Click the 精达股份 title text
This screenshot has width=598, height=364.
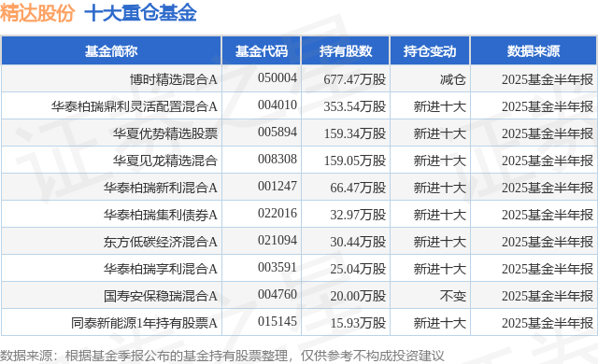point(37,13)
